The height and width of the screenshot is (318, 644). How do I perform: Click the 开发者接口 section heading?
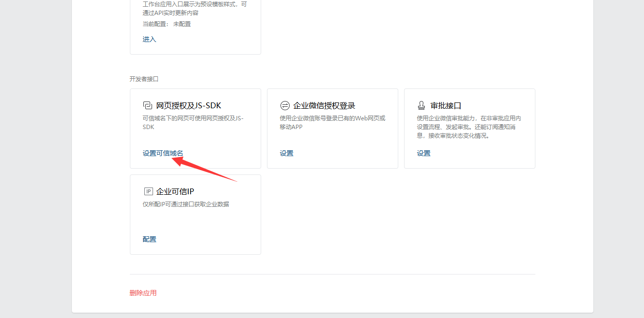pyautogui.click(x=144, y=79)
